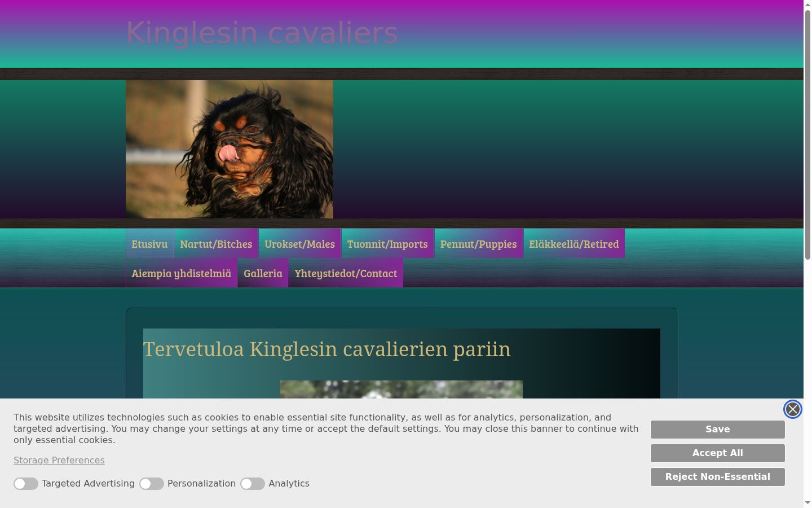
Task: Click the scrollbar down arrow
Action: (807, 503)
